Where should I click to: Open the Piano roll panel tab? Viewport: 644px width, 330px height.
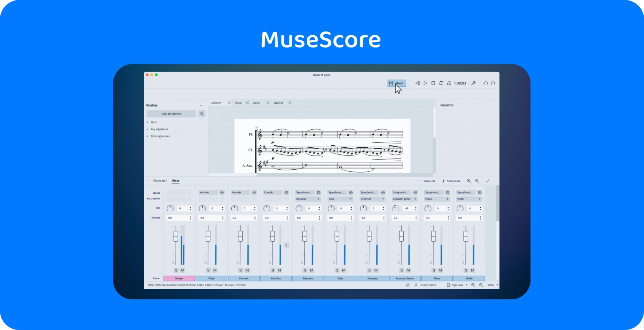pyautogui.click(x=160, y=181)
